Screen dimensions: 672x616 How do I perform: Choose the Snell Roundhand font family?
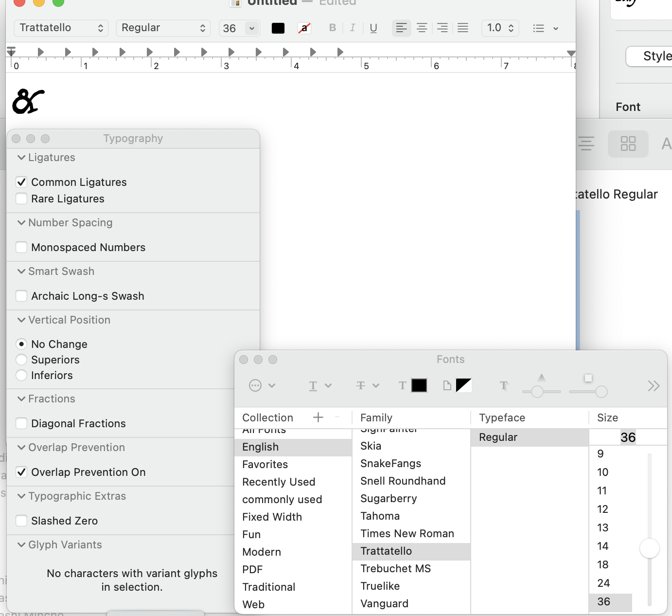pos(411,481)
